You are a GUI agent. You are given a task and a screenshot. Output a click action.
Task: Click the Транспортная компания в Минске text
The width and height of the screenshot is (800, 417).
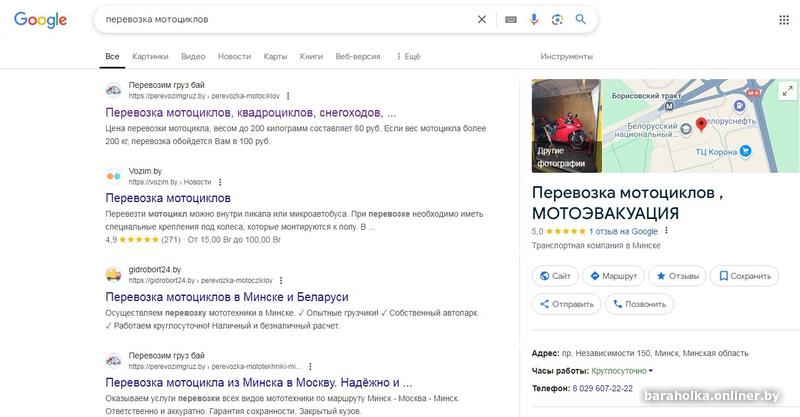(x=596, y=246)
